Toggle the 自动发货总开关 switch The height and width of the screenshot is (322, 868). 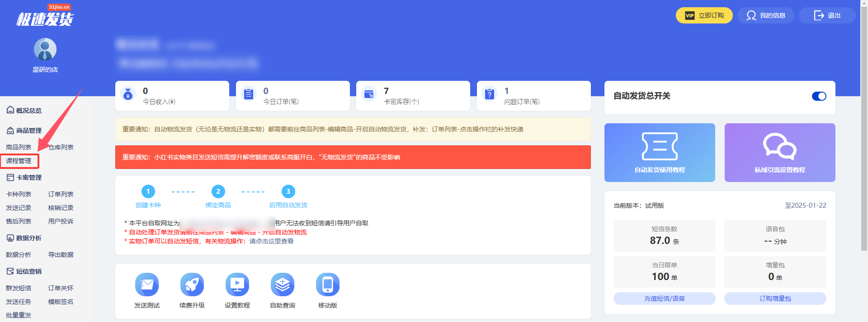(819, 96)
